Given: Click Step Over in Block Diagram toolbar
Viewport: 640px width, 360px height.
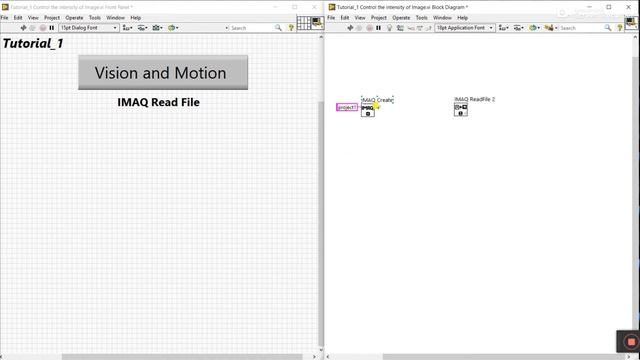Looking at the screenshot, I should (x=420, y=28).
